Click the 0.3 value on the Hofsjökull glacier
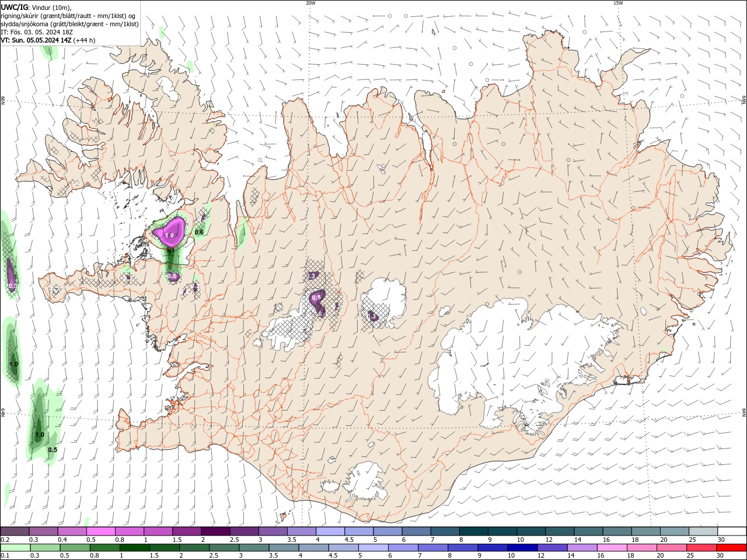The height and width of the screenshot is (560, 747). pyautogui.click(x=372, y=317)
